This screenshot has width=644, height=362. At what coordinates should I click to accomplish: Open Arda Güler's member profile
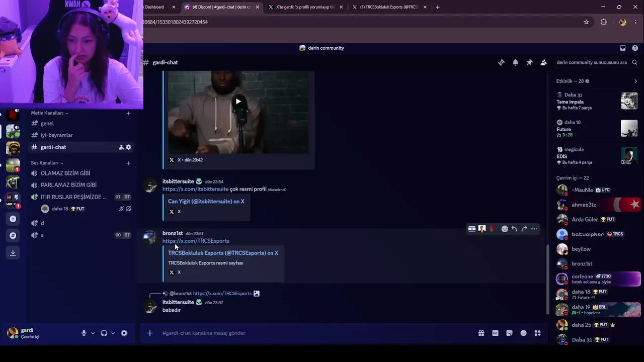pos(599,220)
